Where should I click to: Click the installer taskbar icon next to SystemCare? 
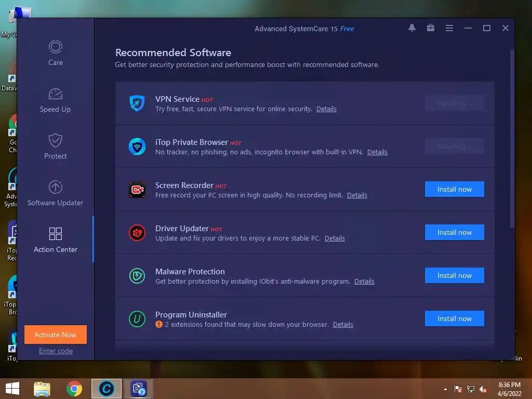point(138,389)
